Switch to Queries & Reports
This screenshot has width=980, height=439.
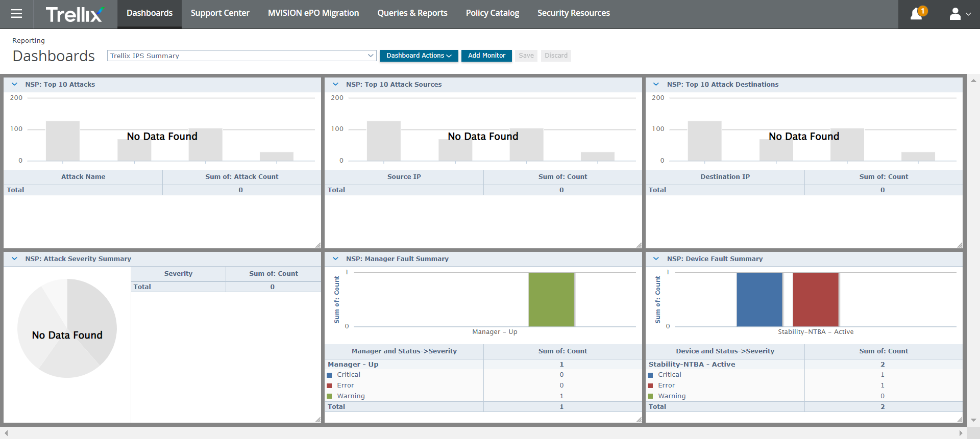coord(412,14)
